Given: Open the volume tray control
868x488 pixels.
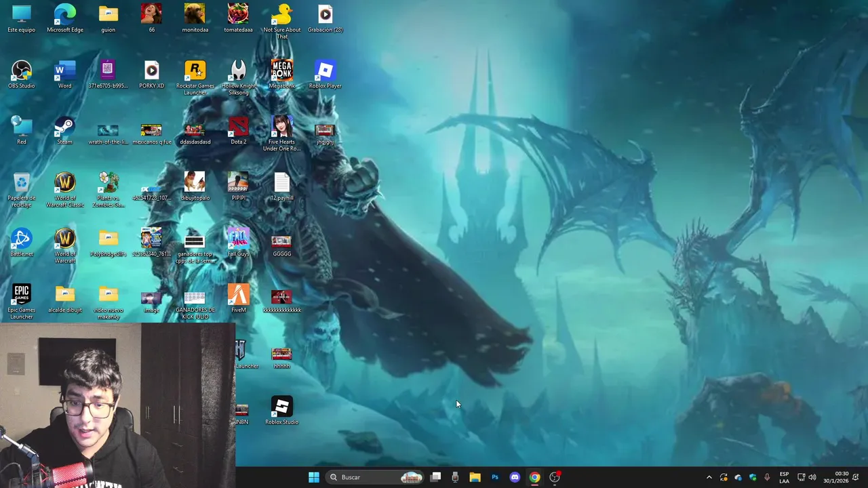Looking at the screenshot, I should coord(812,477).
